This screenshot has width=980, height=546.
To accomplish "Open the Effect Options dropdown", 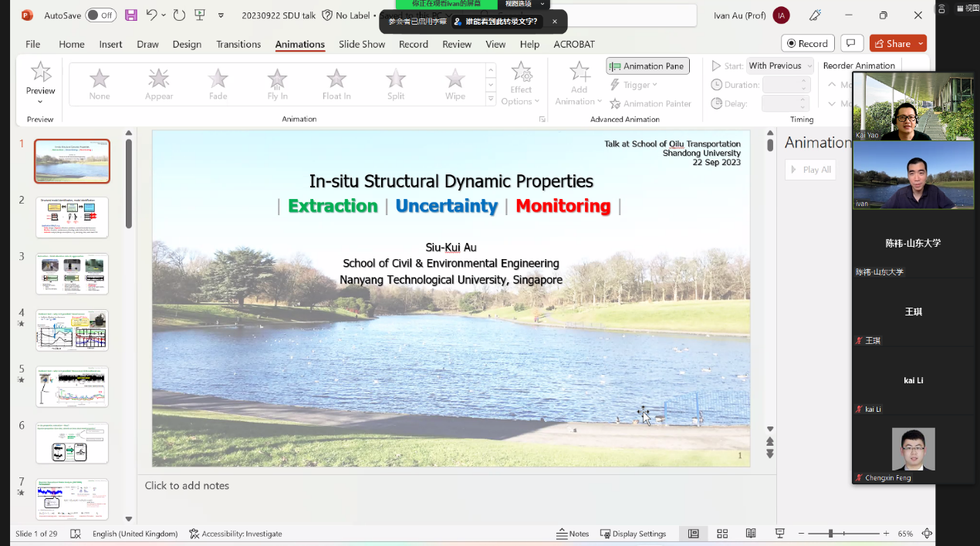I will 522,84.
